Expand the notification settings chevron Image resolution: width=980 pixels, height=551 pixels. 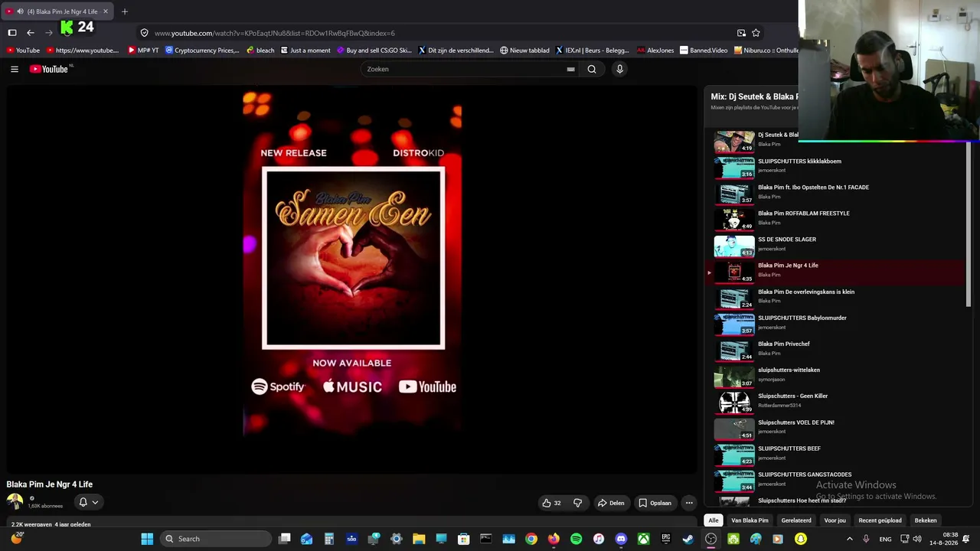(x=95, y=502)
